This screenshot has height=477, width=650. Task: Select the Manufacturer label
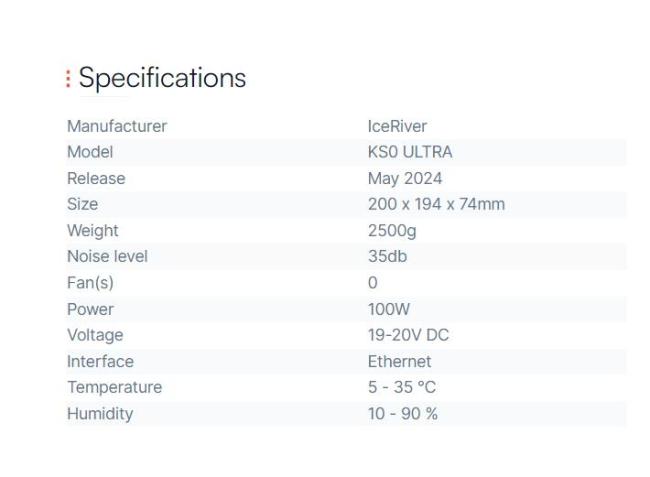tap(117, 126)
